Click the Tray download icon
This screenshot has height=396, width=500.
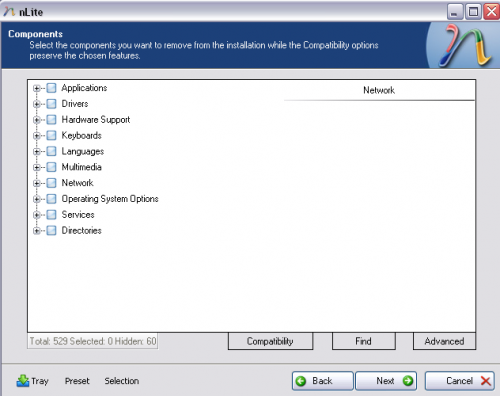coord(23,381)
